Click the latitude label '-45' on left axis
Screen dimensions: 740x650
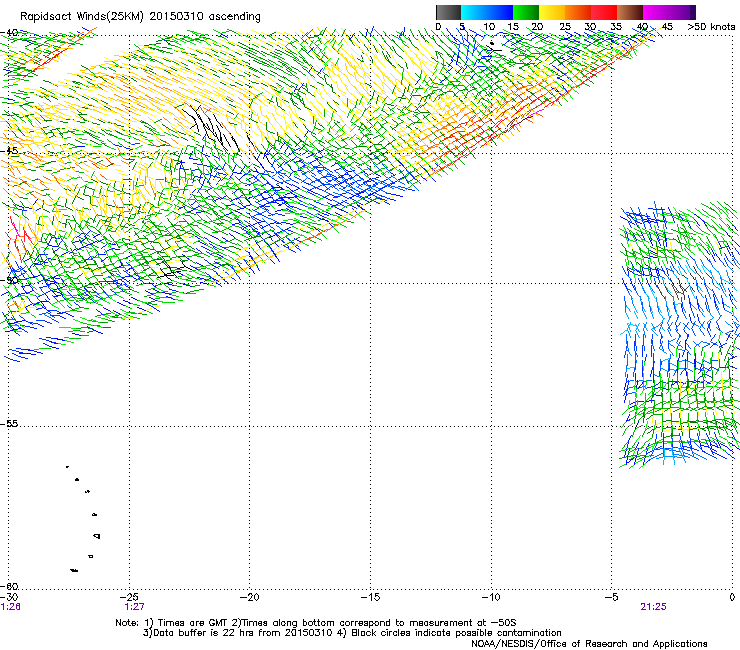pyautogui.click(x=10, y=151)
